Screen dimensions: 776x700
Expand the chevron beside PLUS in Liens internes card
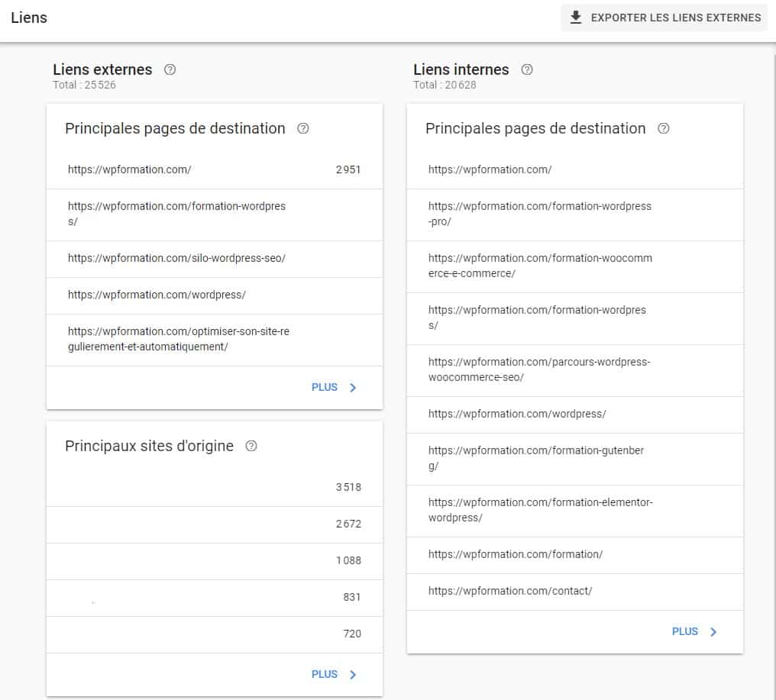713,631
